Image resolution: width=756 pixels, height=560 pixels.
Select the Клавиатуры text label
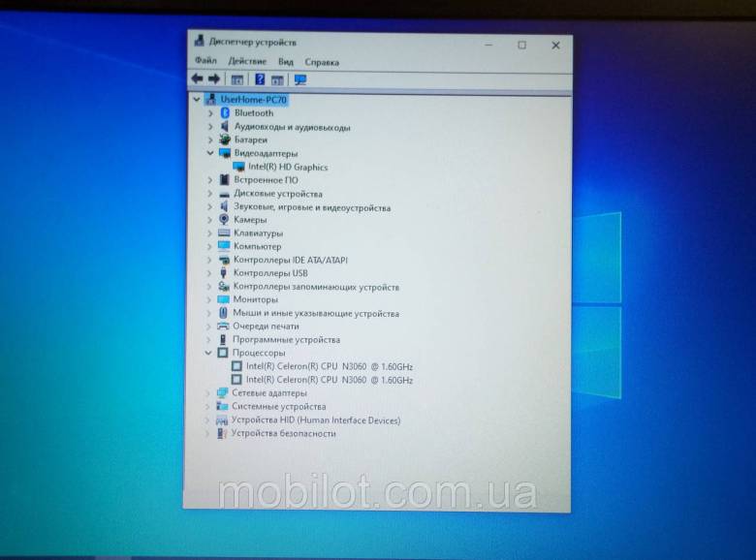coord(259,233)
